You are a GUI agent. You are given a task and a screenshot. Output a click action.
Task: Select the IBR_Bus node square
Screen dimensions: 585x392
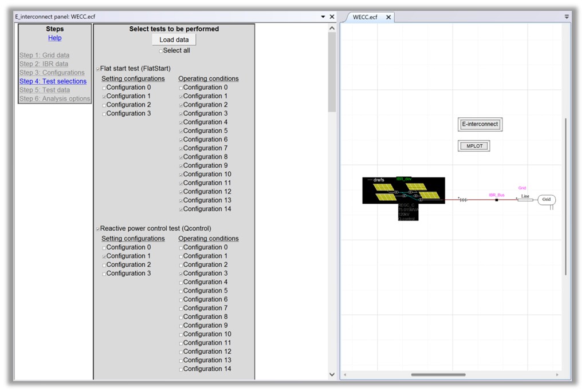coord(496,200)
